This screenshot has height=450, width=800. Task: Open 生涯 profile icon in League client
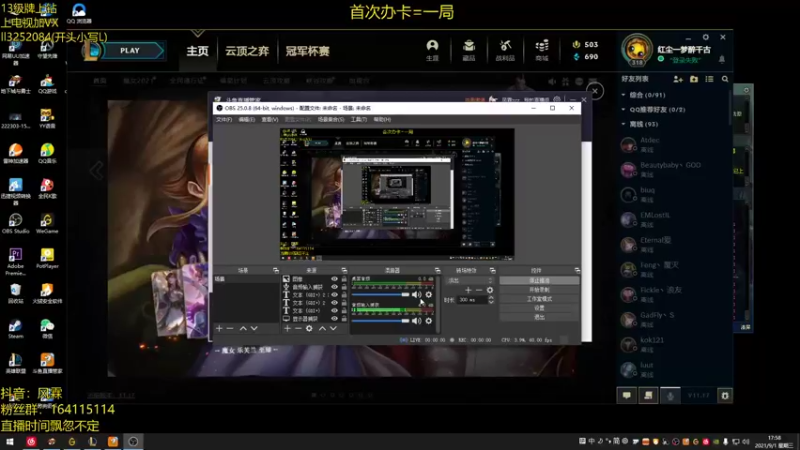tap(432, 51)
